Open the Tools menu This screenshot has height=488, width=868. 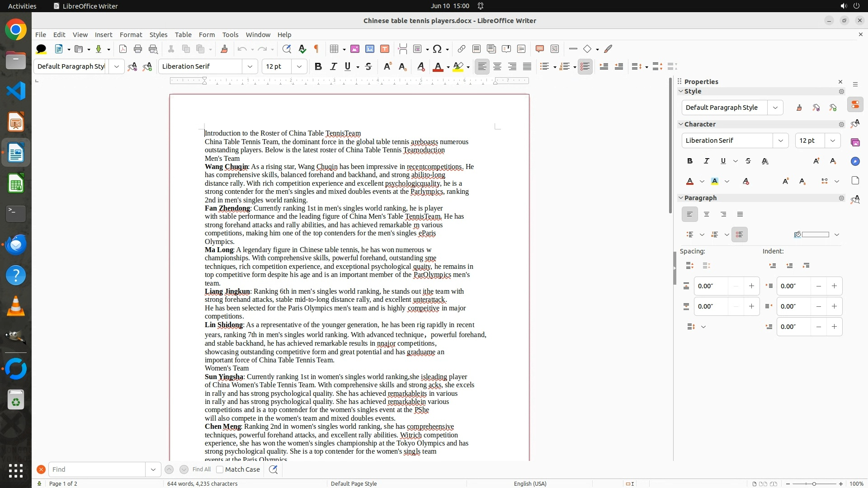(230, 35)
